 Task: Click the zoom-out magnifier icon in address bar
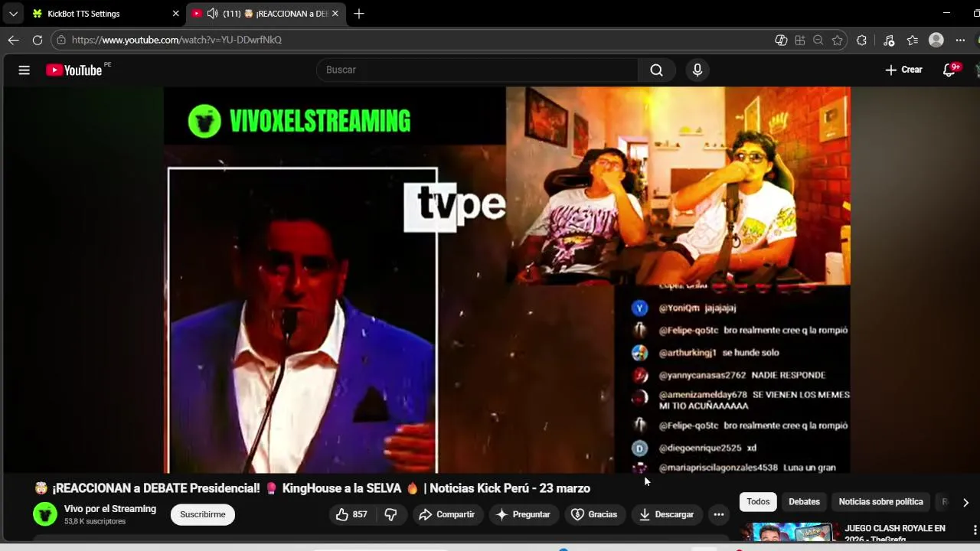coord(818,40)
